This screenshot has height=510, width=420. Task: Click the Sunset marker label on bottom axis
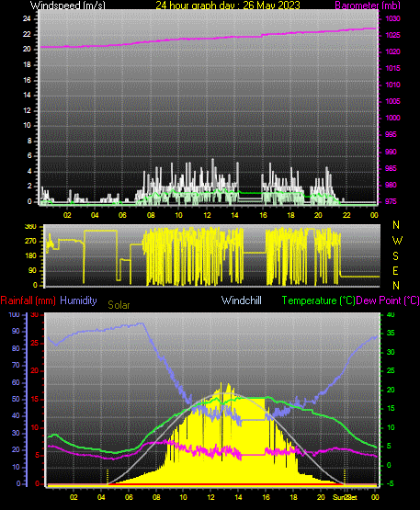pyautogui.click(x=345, y=497)
